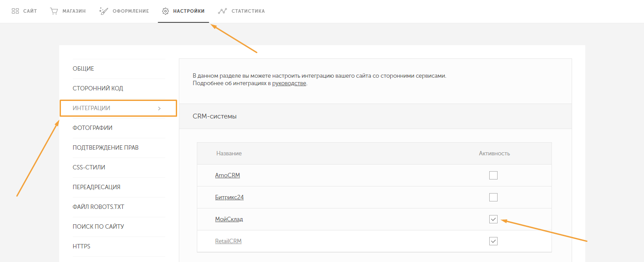Open the Сайт top menu tab
Viewport: 644px width, 262px height.
pyautogui.click(x=24, y=11)
